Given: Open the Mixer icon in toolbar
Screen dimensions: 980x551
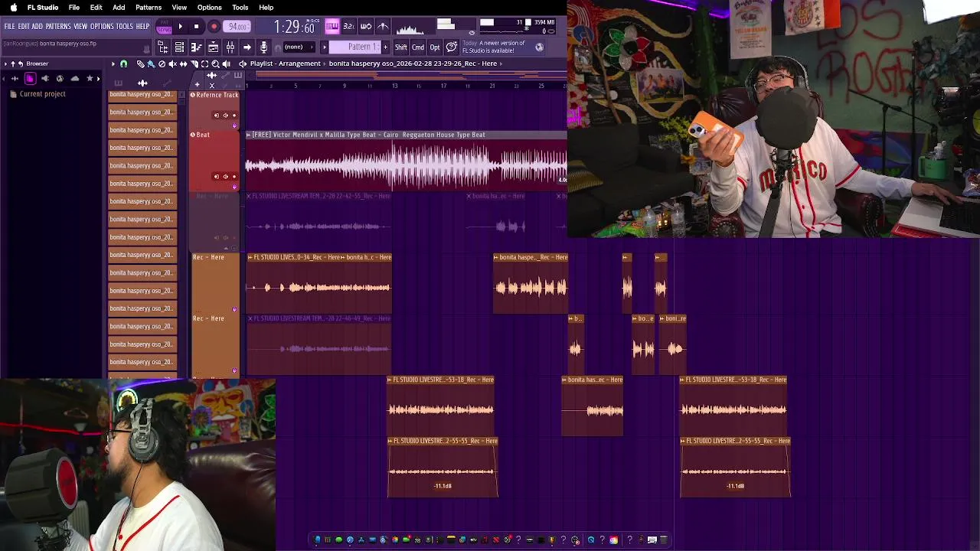Looking at the screenshot, I should (x=230, y=47).
